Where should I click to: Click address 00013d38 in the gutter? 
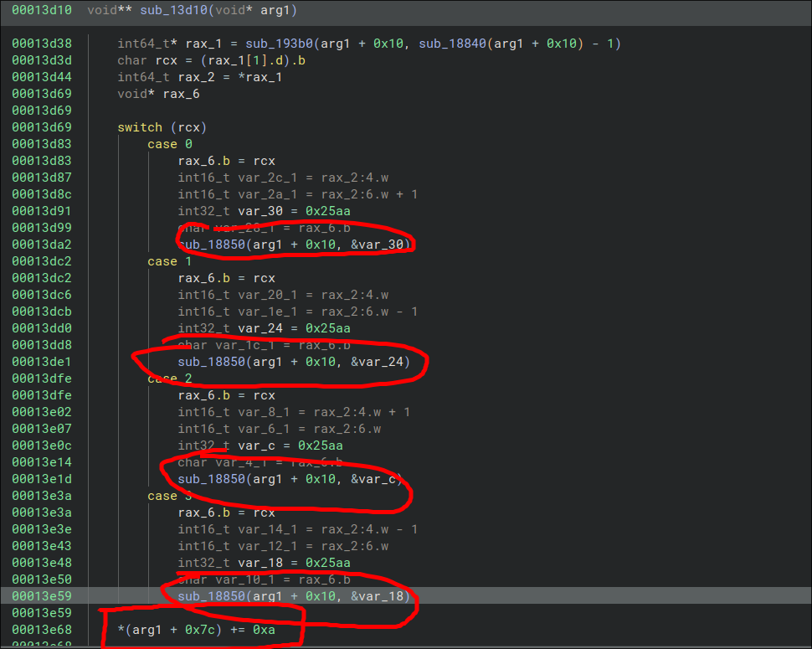point(41,44)
